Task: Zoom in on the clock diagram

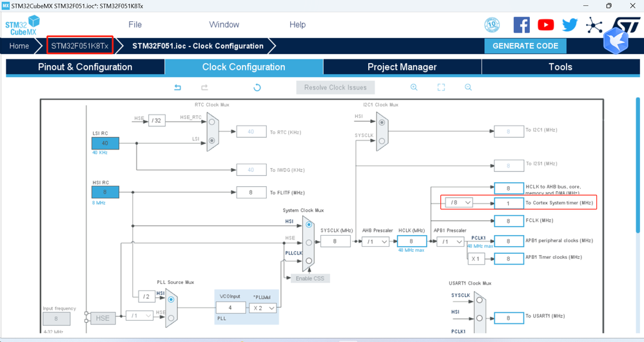Action: point(414,88)
